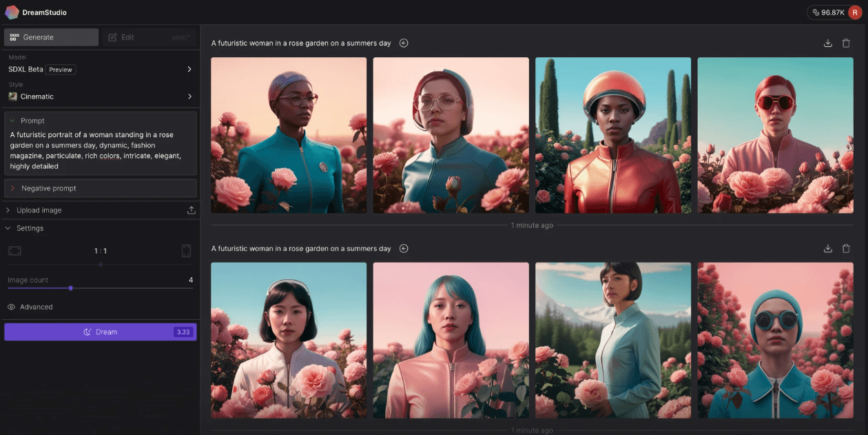This screenshot has width=868, height=435.
Task: Open the SDXL Beta model selector
Action: (x=100, y=70)
